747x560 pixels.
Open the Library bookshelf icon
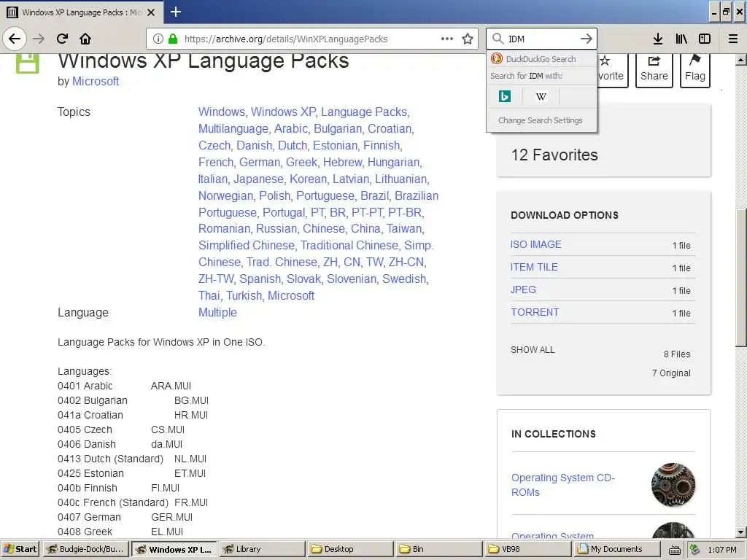(x=681, y=39)
